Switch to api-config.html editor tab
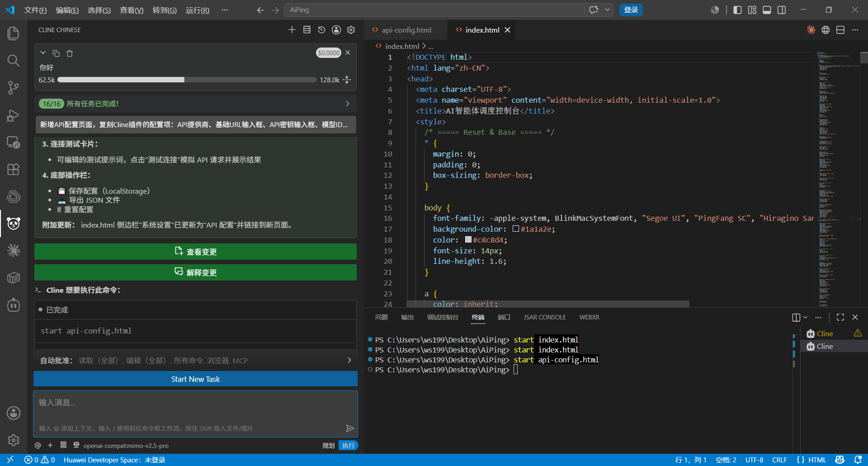 tap(406, 30)
